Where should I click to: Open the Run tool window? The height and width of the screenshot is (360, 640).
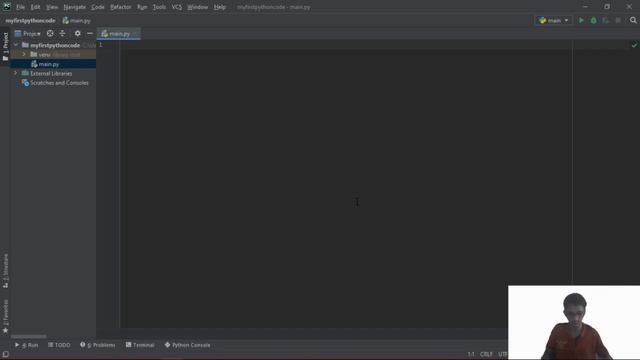pos(27,345)
